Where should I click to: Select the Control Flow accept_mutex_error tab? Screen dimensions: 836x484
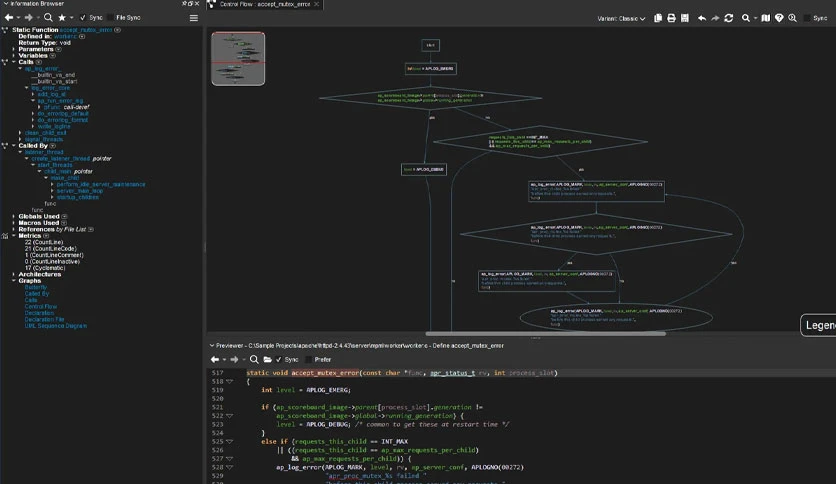264,4
